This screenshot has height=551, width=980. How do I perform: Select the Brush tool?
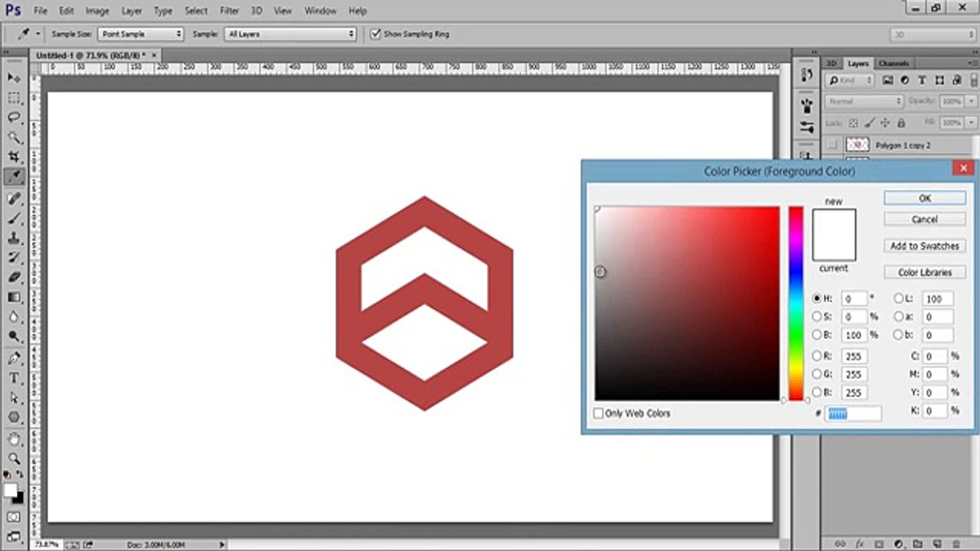[14, 218]
